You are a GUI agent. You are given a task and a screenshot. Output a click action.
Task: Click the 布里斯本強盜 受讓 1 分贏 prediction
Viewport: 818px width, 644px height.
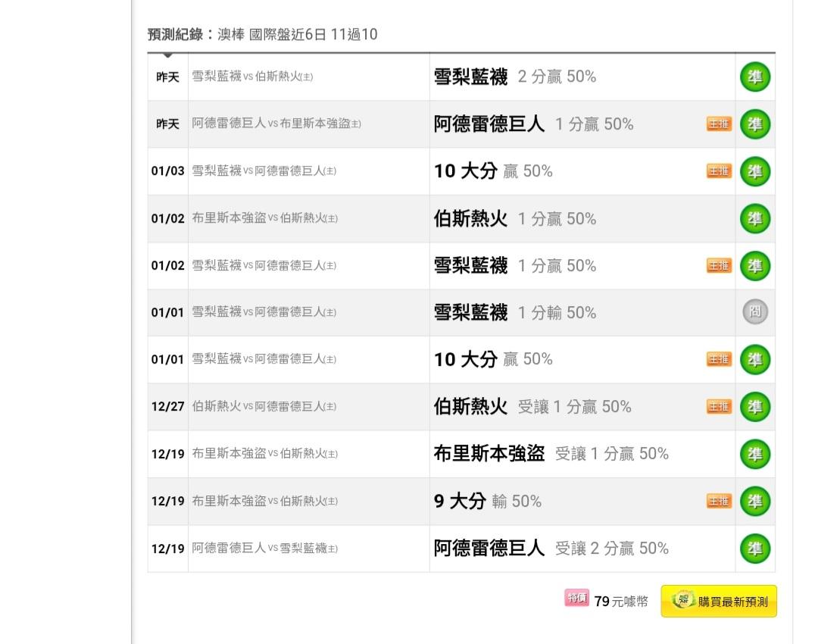tap(551, 454)
